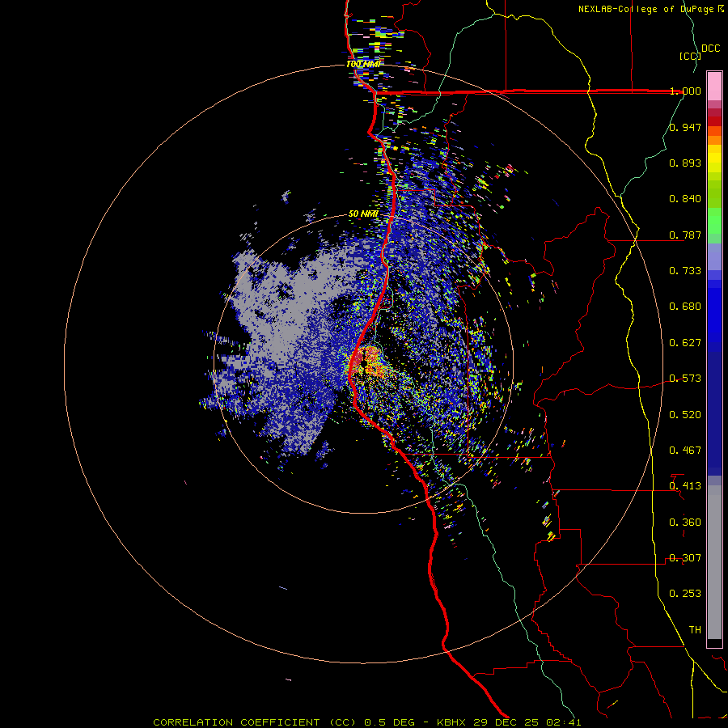Click the 0.413 color scale value
The height and width of the screenshot is (728, 728).
(685, 486)
